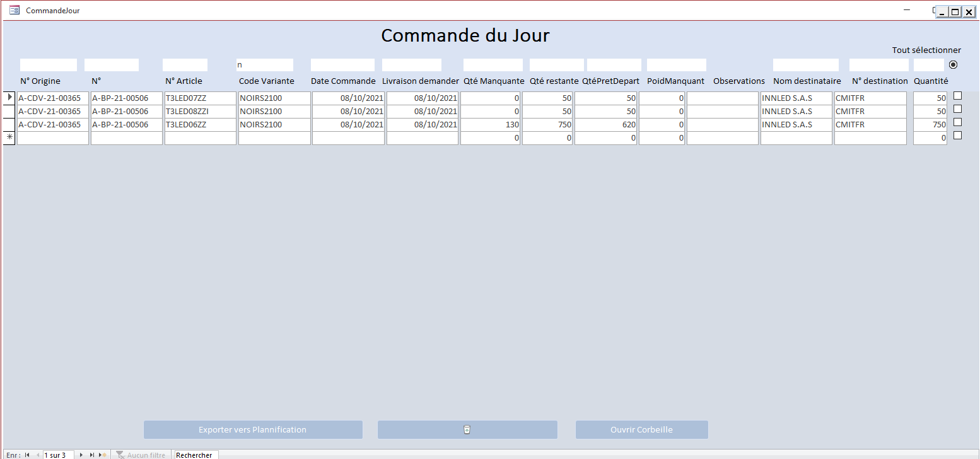Create a new blank record via navigation bar

click(x=103, y=455)
